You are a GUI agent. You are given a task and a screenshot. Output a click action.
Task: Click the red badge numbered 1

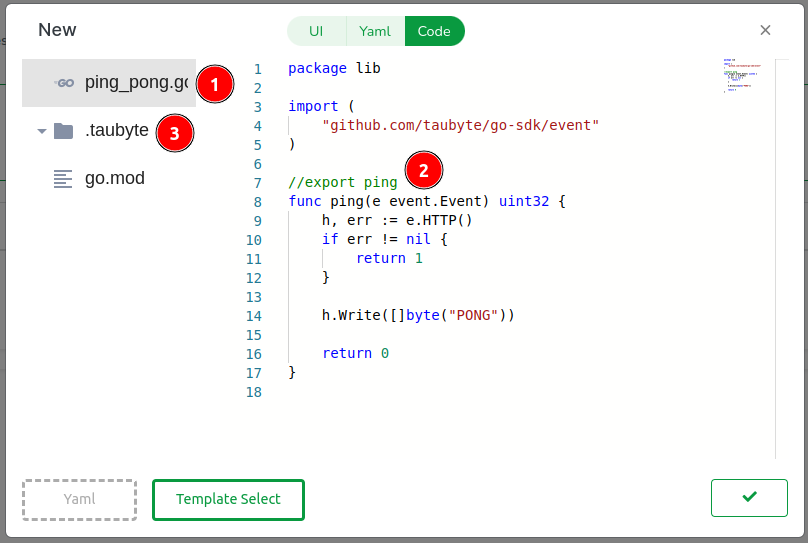(214, 84)
